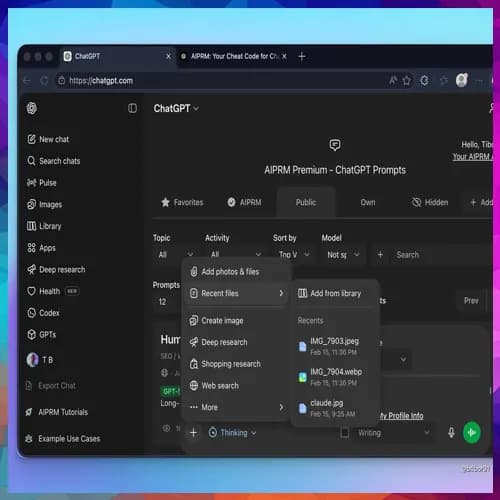Expand the More submenu
Screen dimensions: 500x500
(x=236, y=407)
